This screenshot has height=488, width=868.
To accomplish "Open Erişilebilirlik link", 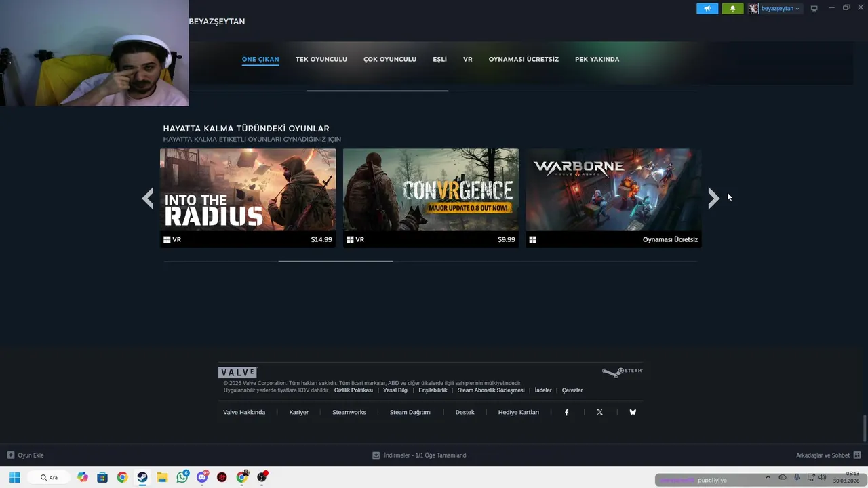I will [433, 390].
